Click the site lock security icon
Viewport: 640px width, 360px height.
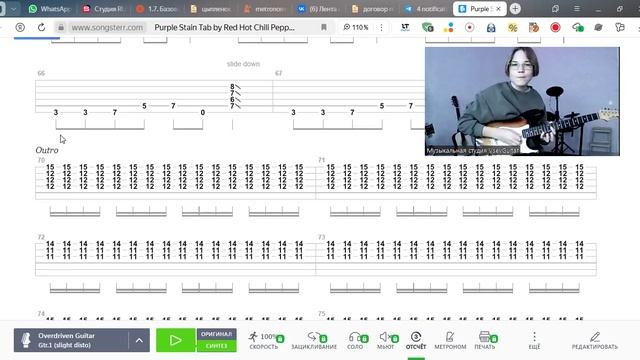point(61,27)
